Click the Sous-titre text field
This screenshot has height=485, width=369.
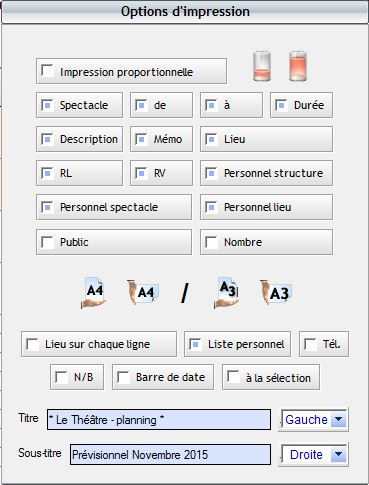(170, 454)
